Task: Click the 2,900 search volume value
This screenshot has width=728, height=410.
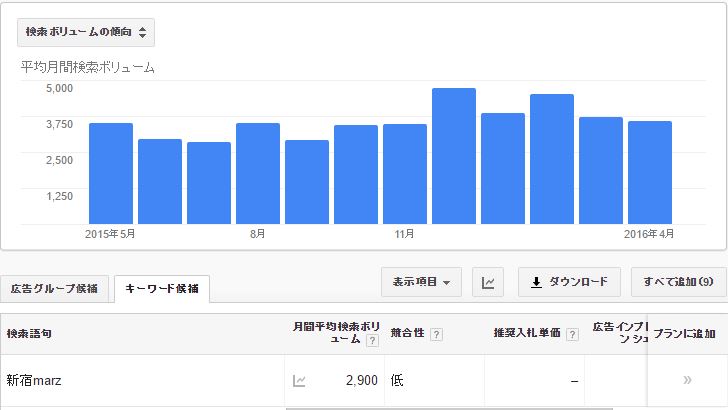Action: point(362,381)
